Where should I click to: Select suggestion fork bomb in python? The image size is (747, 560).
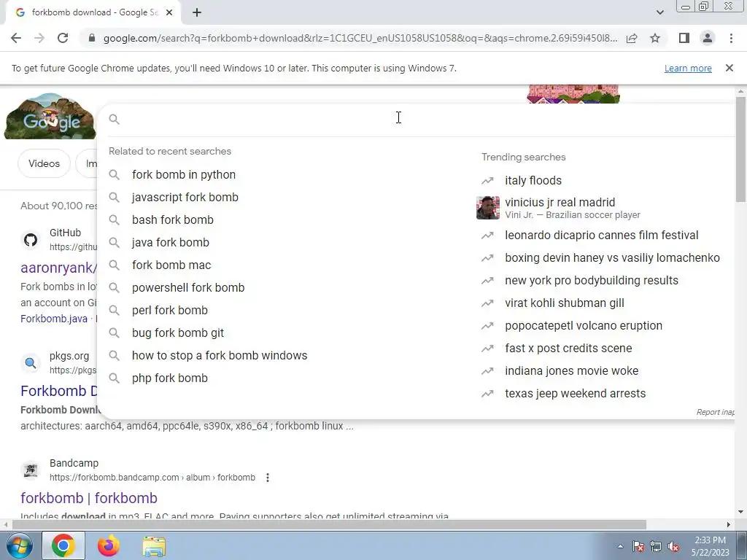(184, 175)
